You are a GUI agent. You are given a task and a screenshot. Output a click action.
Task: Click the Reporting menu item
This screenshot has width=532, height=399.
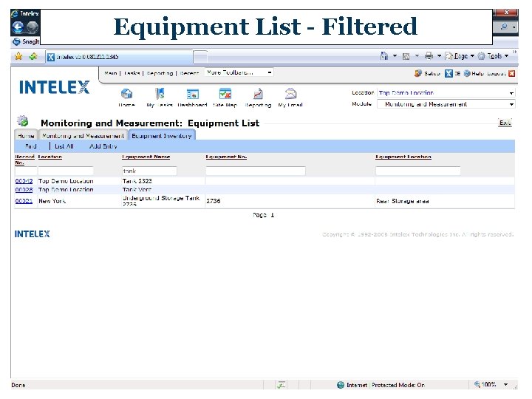point(160,73)
